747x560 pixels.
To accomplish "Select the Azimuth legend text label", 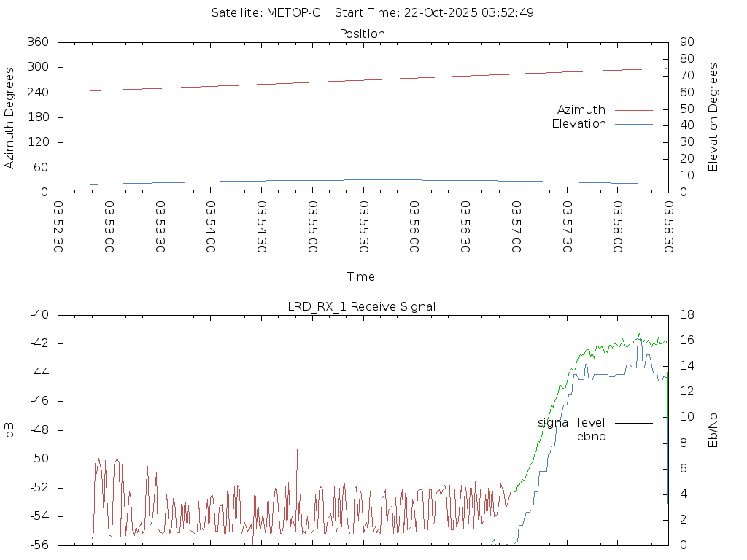I will coord(581,110).
